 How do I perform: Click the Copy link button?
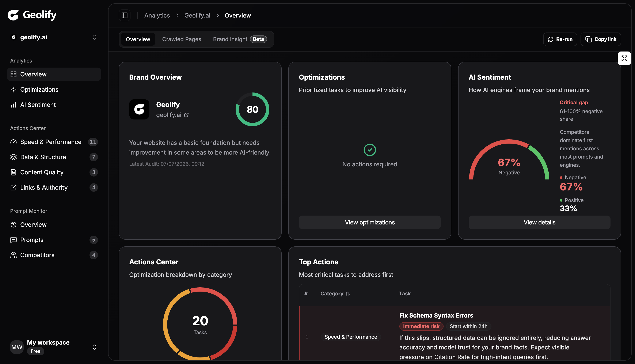click(601, 39)
